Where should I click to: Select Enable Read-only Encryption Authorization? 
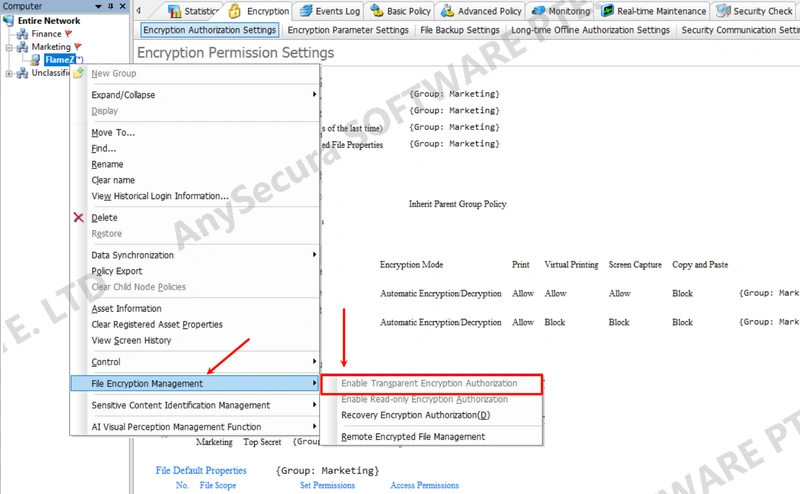point(431,399)
